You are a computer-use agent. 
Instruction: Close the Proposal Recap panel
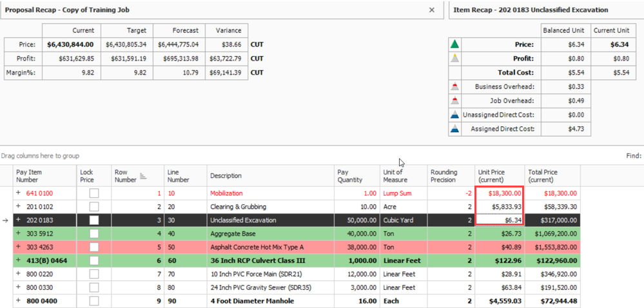tap(432, 10)
